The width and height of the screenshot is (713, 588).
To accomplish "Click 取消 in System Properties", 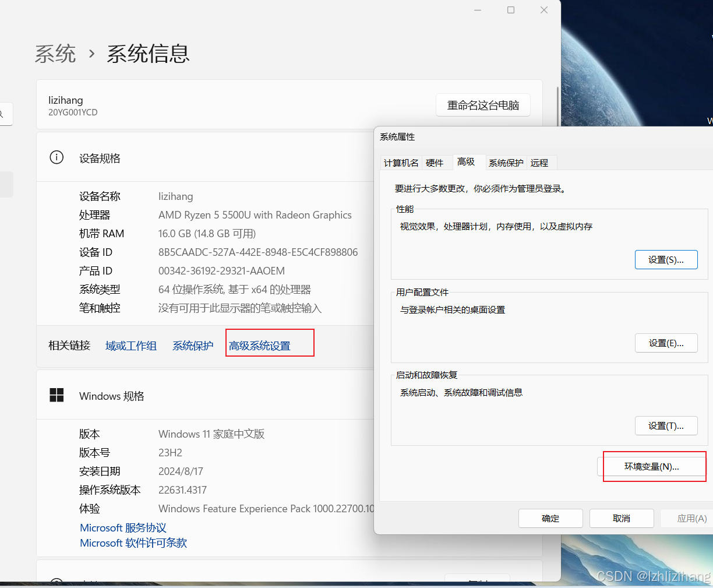I will (622, 518).
